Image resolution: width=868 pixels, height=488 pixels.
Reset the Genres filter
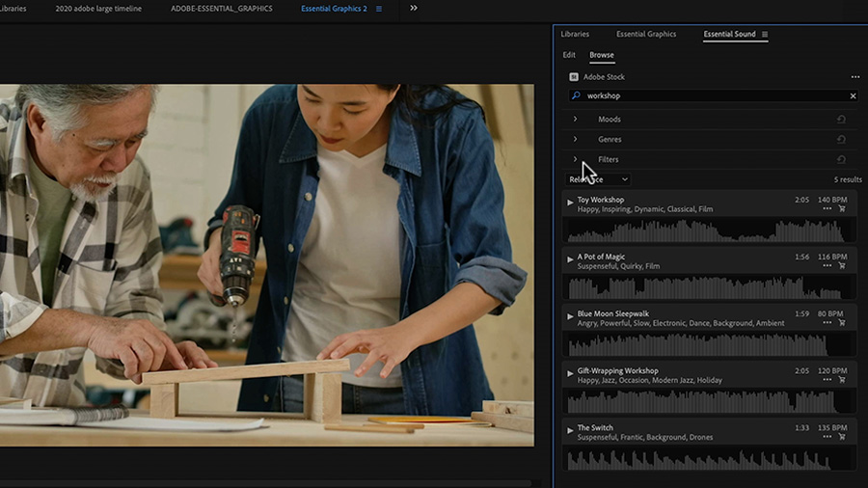pyautogui.click(x=841, y=140)
